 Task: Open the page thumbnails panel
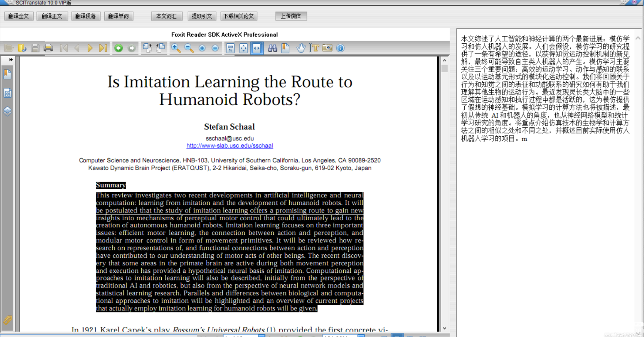pyautogui.click(x=8, y=93)
